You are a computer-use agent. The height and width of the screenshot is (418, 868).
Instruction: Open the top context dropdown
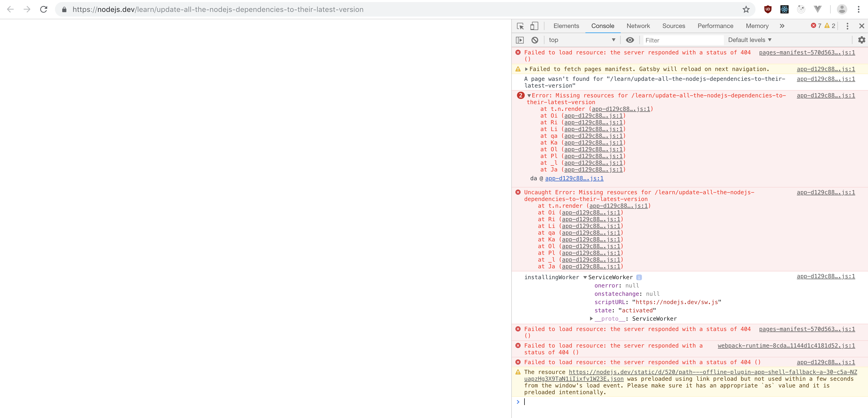(x=582, y=40)
